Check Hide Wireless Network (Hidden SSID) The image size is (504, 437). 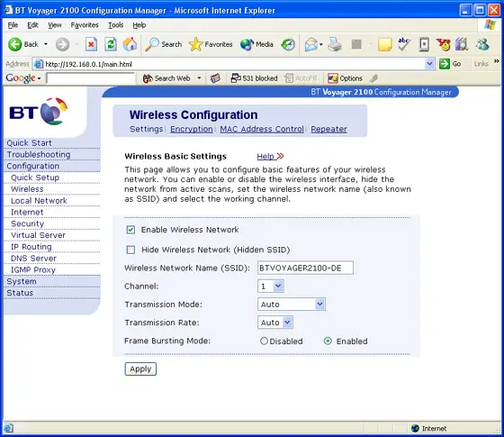[x=130, y=250]
